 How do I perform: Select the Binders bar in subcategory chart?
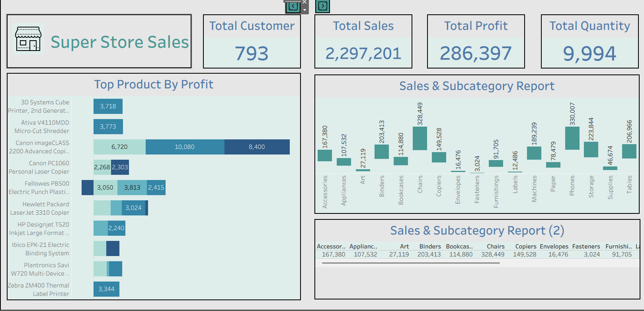tap(382, 152)
